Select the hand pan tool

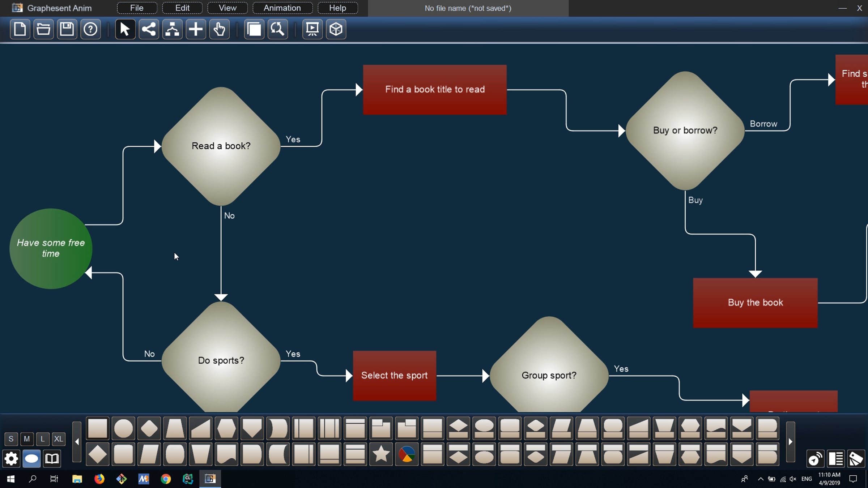pos(219,29)
